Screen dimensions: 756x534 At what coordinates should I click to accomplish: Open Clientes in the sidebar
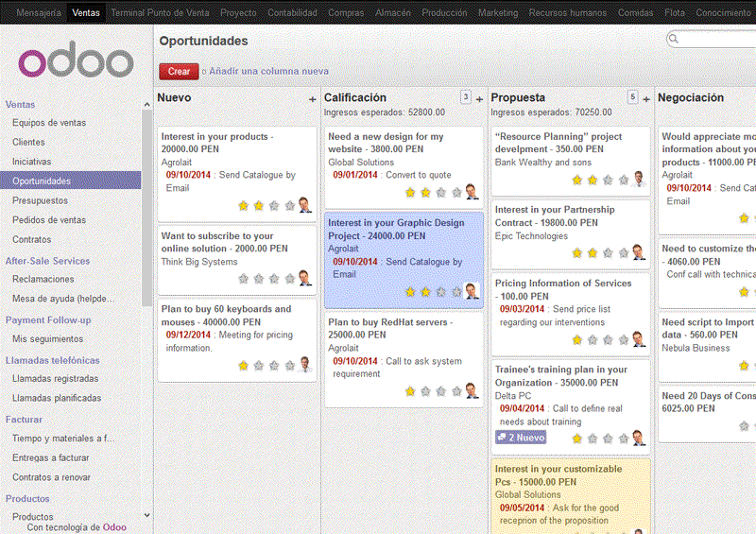tap(28, 142)
